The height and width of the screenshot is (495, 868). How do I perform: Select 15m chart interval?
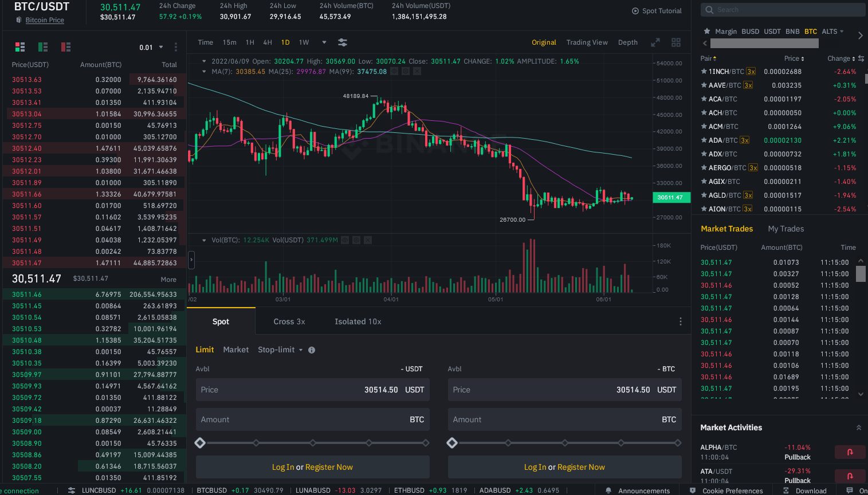coord(229,42)
